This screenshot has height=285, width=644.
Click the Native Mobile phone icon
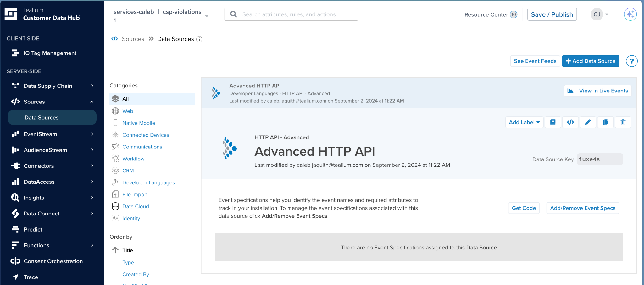(115, 123)
